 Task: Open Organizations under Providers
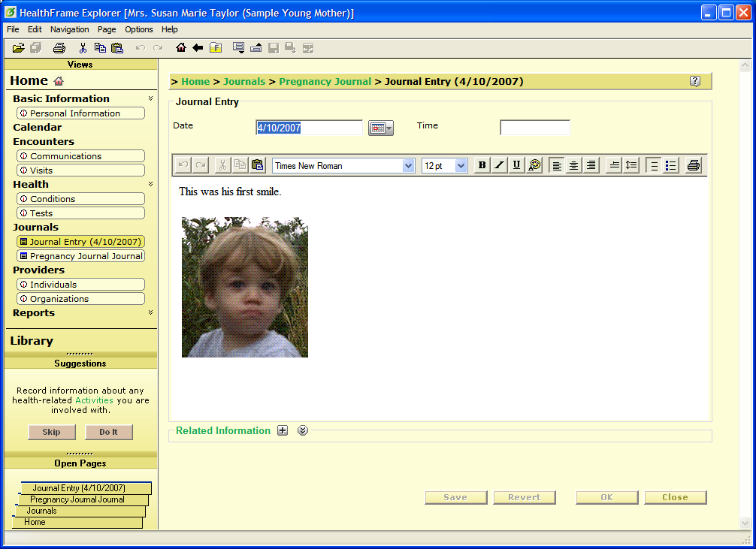pyautogui.click(x=80, y=299)
